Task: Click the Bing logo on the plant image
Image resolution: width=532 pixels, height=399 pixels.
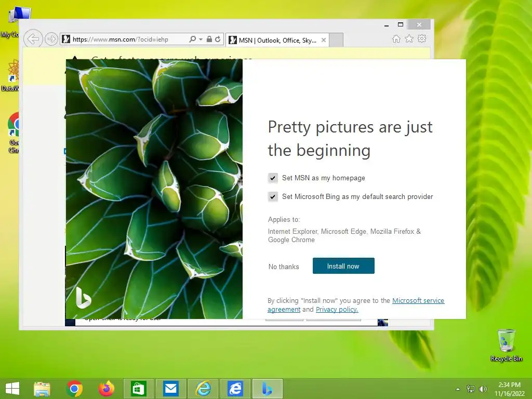Action: (83, 298)
